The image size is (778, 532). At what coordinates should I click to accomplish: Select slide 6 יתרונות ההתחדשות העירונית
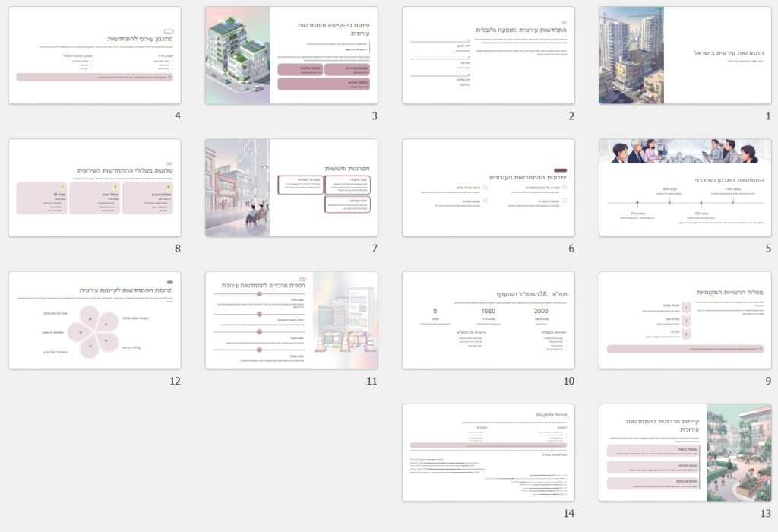[x=488, y=188]
